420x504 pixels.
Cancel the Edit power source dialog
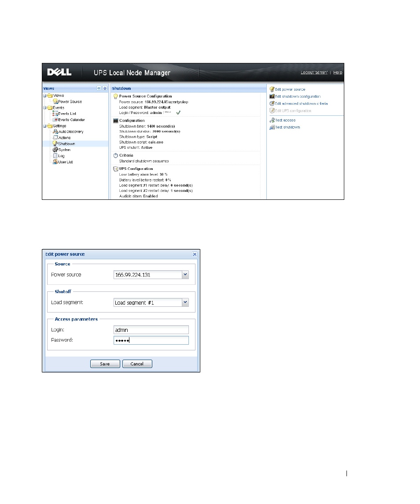[137, 364]
